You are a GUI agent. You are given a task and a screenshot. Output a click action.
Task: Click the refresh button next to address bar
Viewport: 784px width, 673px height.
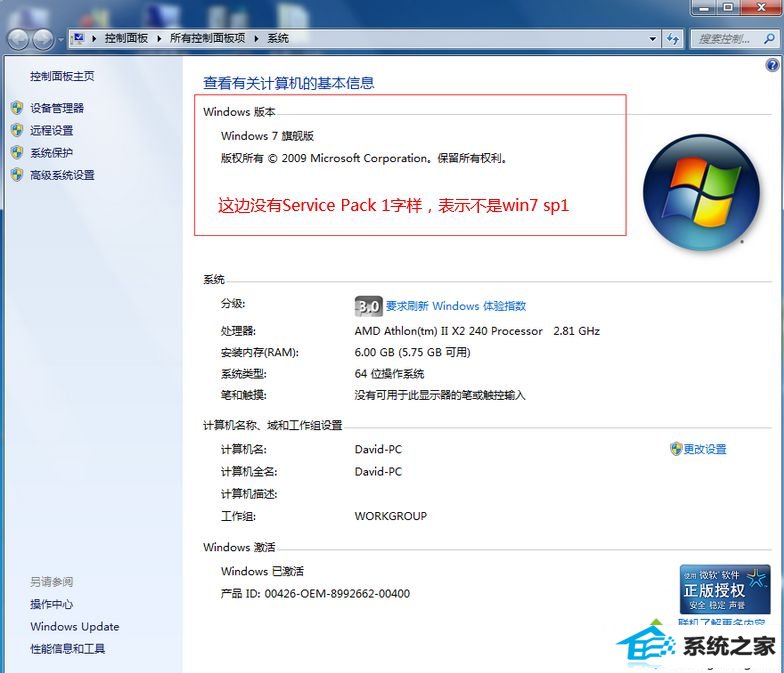click(673, 38)
